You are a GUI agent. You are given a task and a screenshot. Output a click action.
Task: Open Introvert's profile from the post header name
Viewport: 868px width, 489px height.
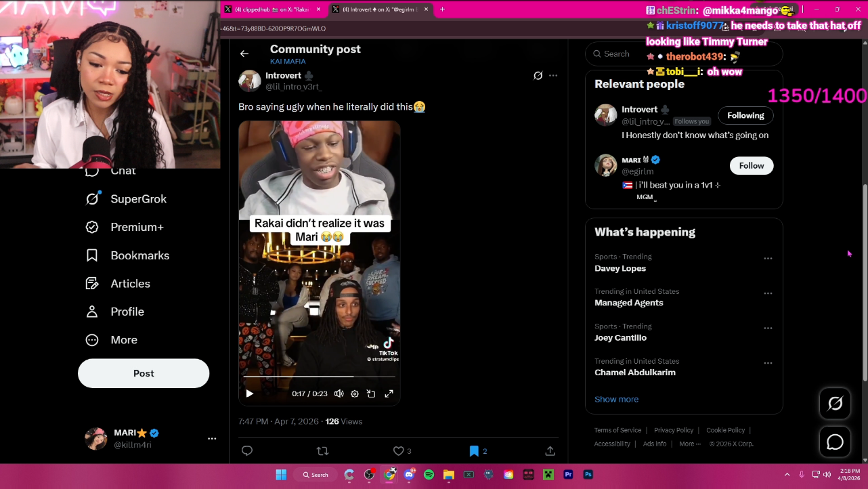284,76
